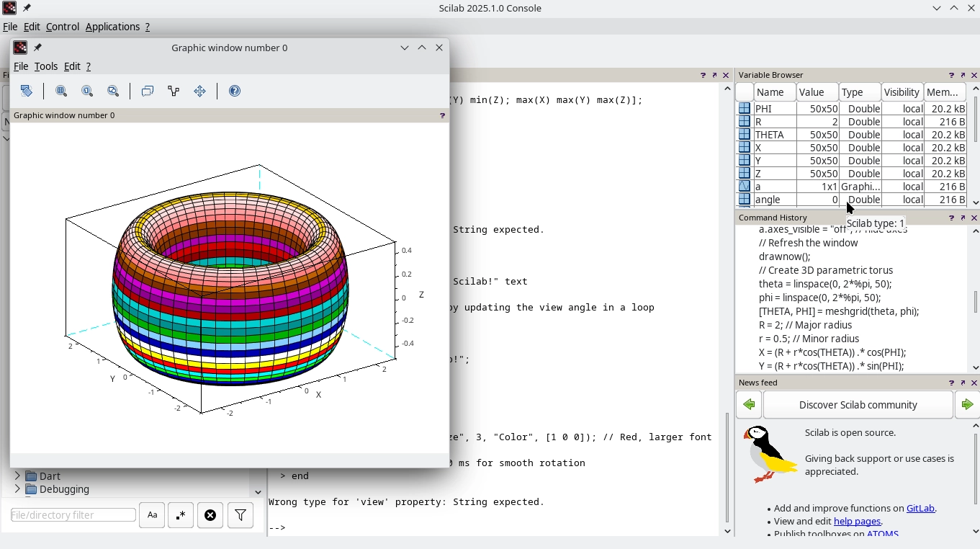Clear the file filter with the X button
The image size is (980, 549).
pyautogui.click(x=210, y=515)
